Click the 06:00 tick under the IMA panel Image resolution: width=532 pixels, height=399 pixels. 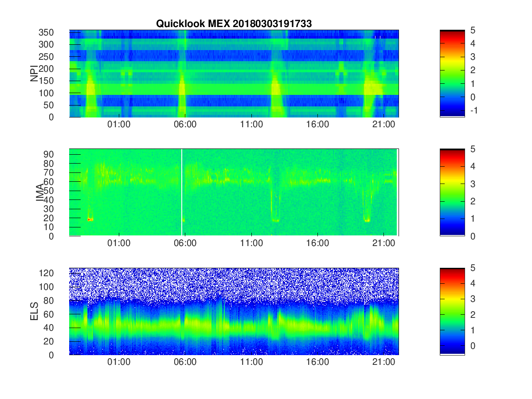click(x=185, y=243)
